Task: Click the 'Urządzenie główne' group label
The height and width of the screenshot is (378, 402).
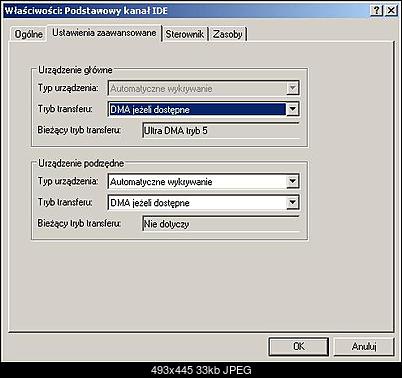Action: 75,70
